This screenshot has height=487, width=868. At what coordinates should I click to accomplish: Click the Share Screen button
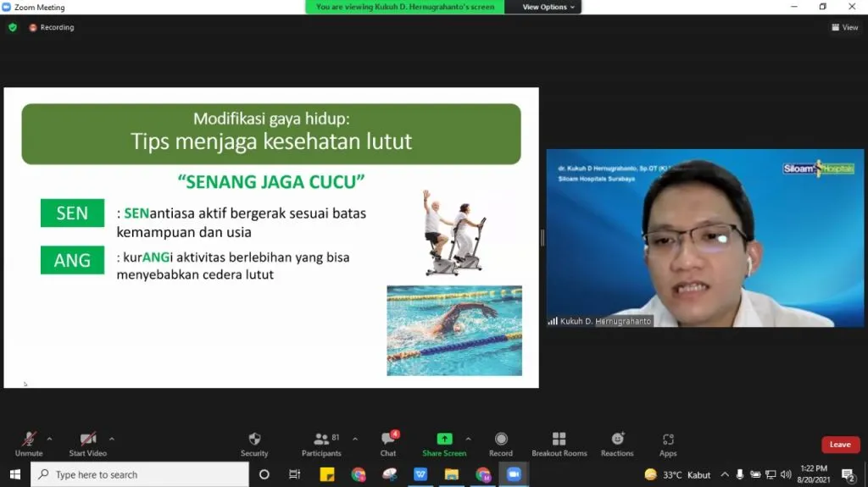point(444,445)
